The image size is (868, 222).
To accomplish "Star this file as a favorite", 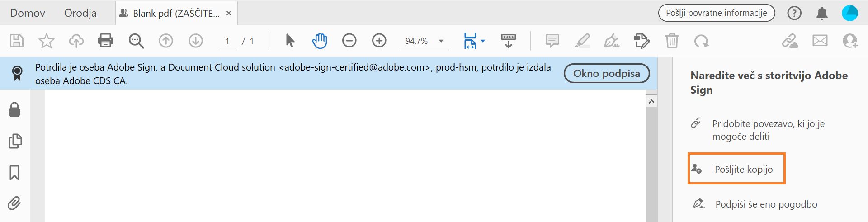I will pyautogui.click(x=46, y=41).
